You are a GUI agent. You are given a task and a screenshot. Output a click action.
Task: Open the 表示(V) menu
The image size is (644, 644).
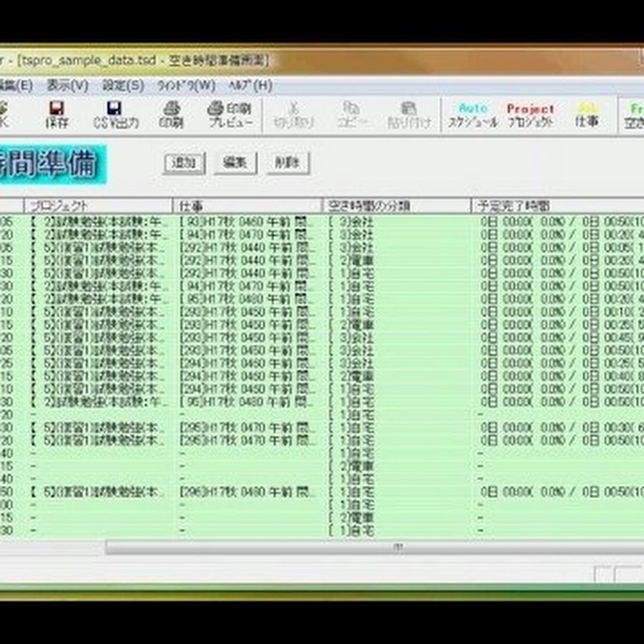pos(67,84)
